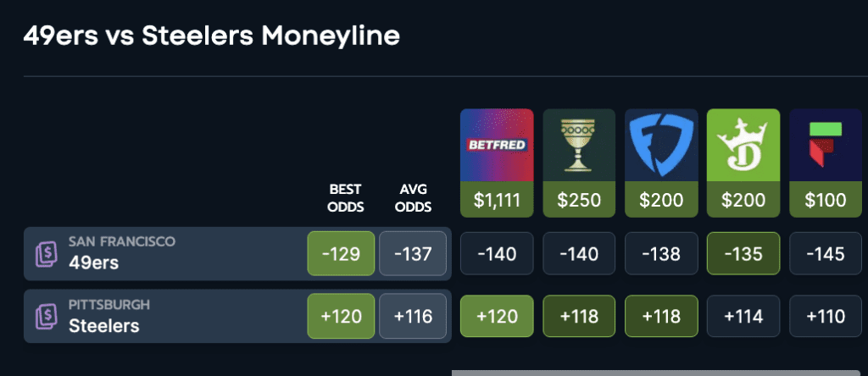Image resolution: width=868 pixels, height=376 pixels.
Task: Select Steelers best odds +120 in the Best Odds column
Action: pos(341,316)
